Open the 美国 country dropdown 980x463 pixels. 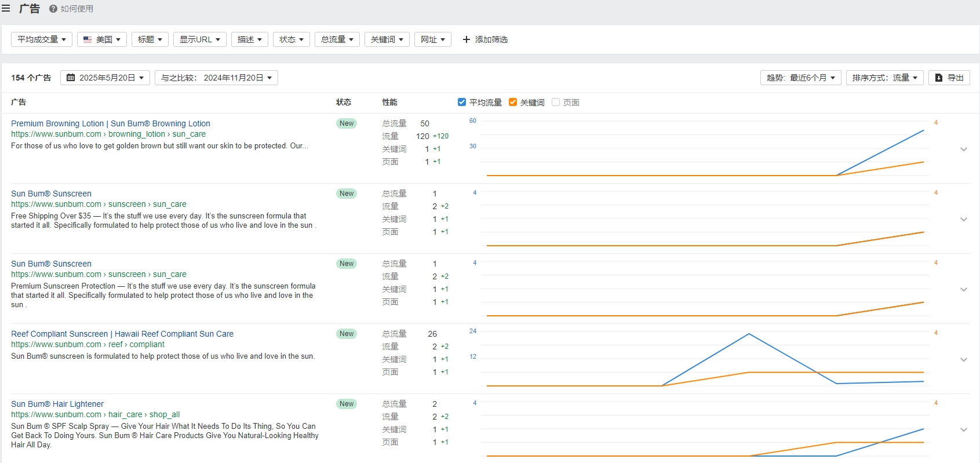pyautogui.click(x=102, y=39)
